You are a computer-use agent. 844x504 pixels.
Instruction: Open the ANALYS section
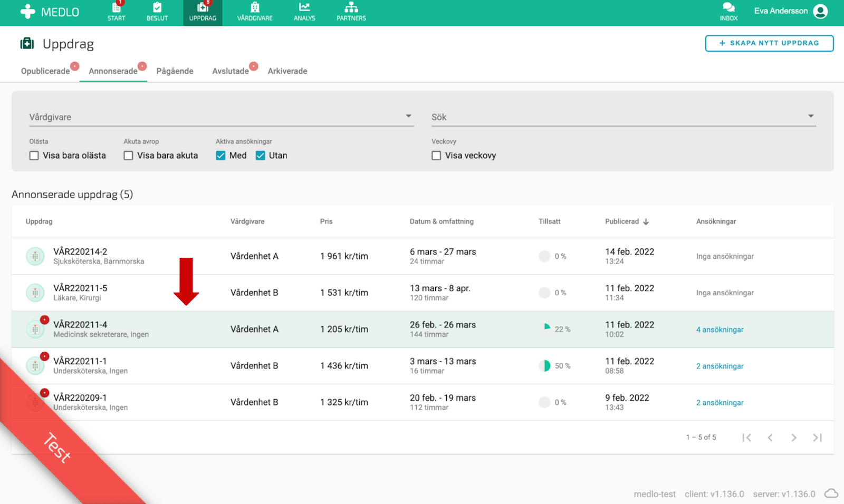click(x=304, y=12)
